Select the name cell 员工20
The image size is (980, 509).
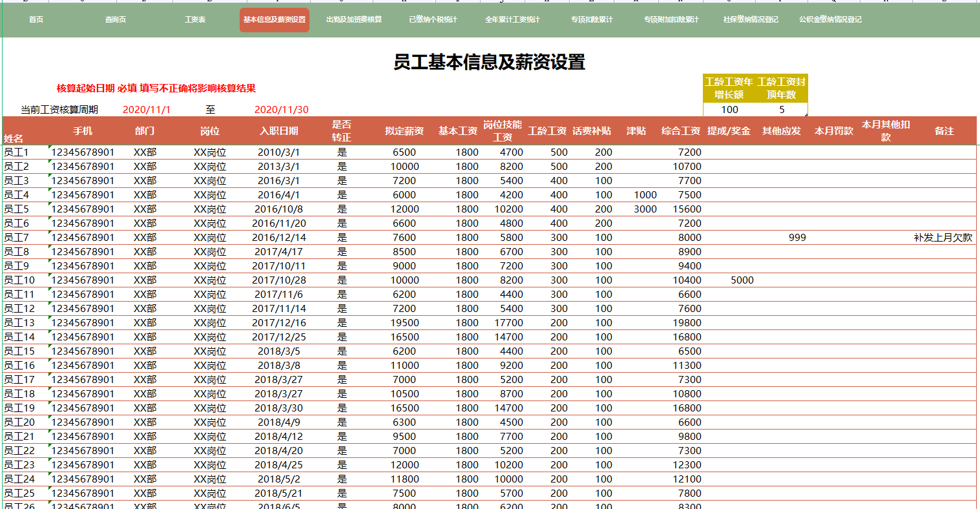pyautogui.click(x=19, y=422)
